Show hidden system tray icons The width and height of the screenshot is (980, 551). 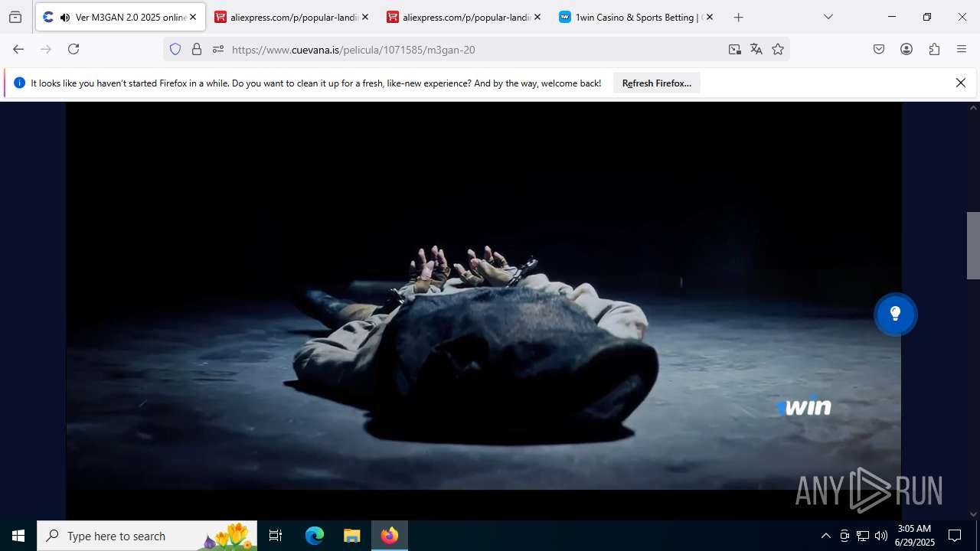point(825,536)
